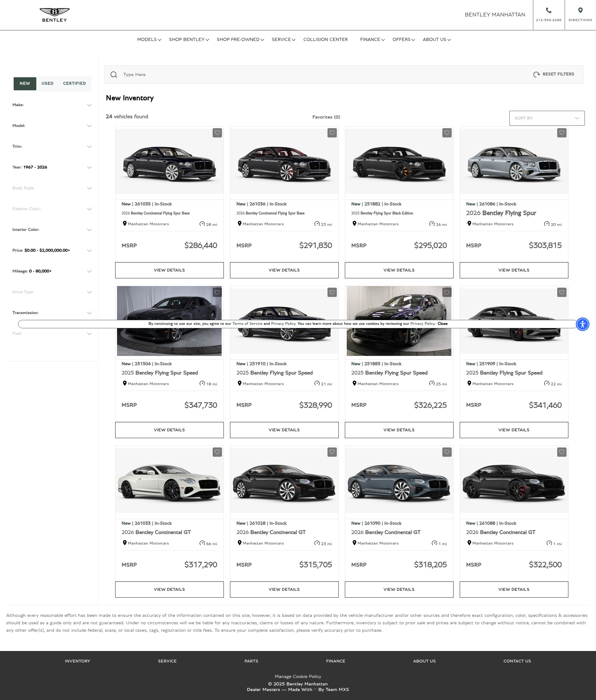Click the location pin on stock 261088 card
The width and height of the screenshot is (596, 700).
469,543
